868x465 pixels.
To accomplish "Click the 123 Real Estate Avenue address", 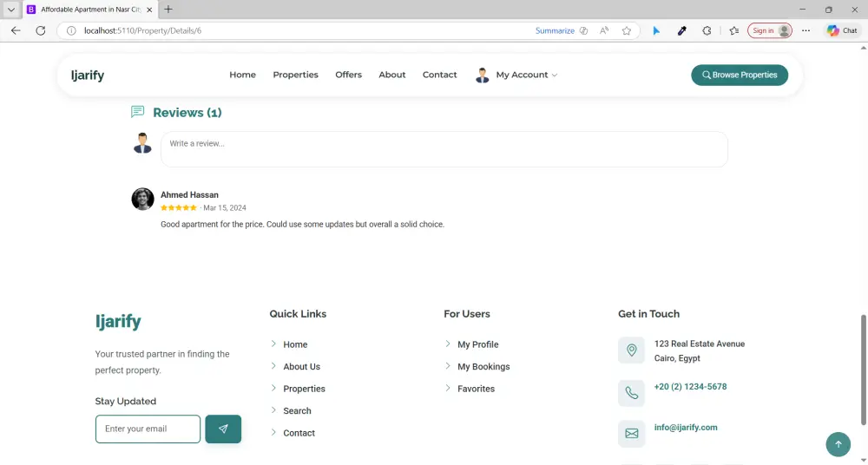I will click(x=699, y=344).
